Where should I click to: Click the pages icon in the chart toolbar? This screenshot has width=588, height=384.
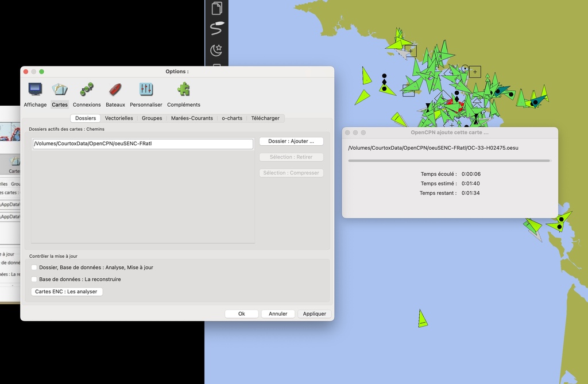pos(216,8)
